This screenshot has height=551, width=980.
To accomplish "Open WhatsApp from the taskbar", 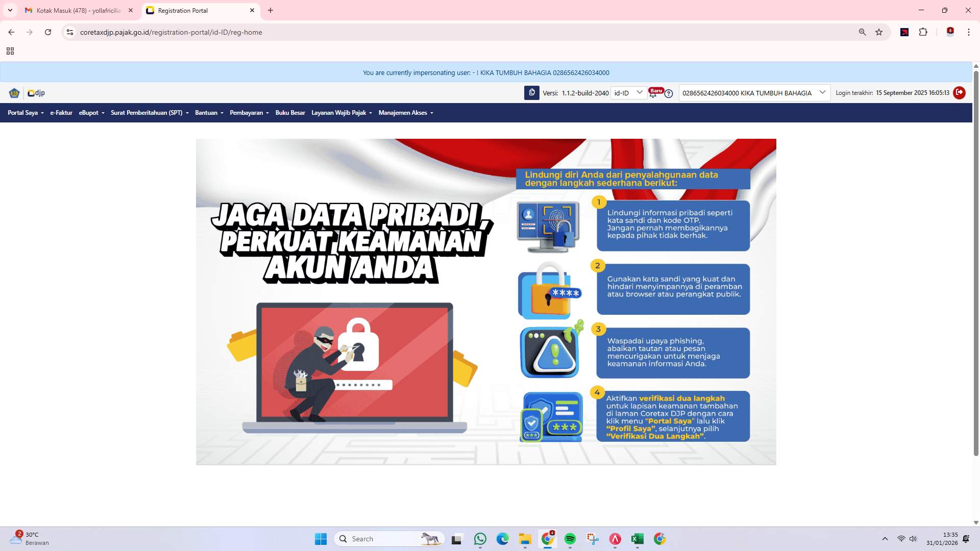I will pyautogui.click(x=480, y=538).
